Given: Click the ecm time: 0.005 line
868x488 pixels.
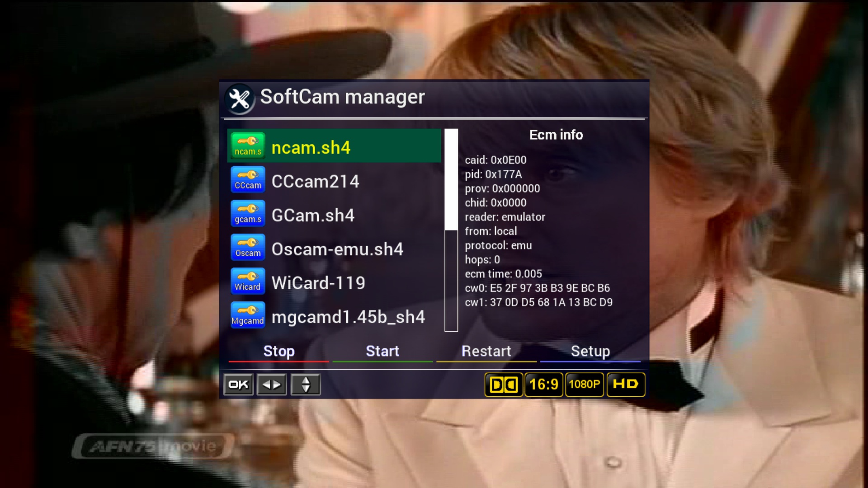Looking at the screenshot, I should [x=503, y=274].
